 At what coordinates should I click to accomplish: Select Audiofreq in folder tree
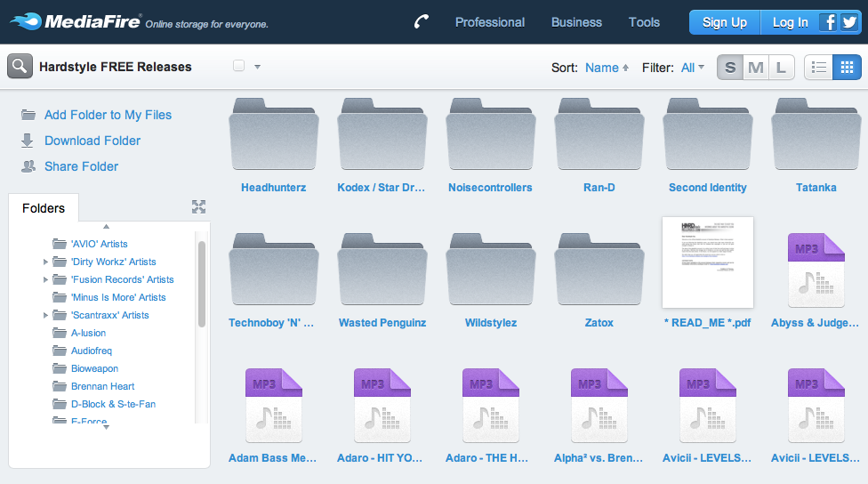click(x=92, y=351)
